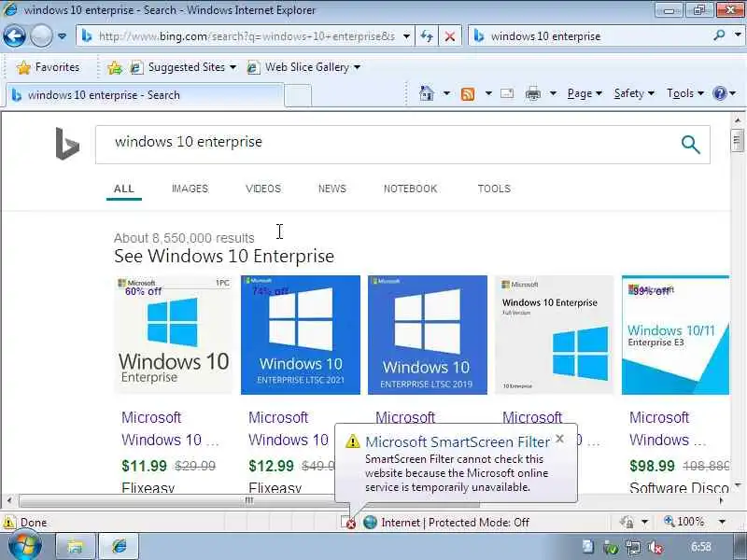The width and height of the screenshot is (747, 560).
Task: Open the search provider dropdown arrow
Action: coord(738,35)
